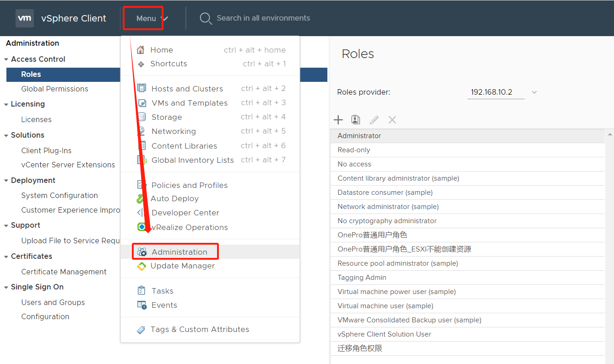
Task: Open the Menu dropdown
Action: [152, 18]
